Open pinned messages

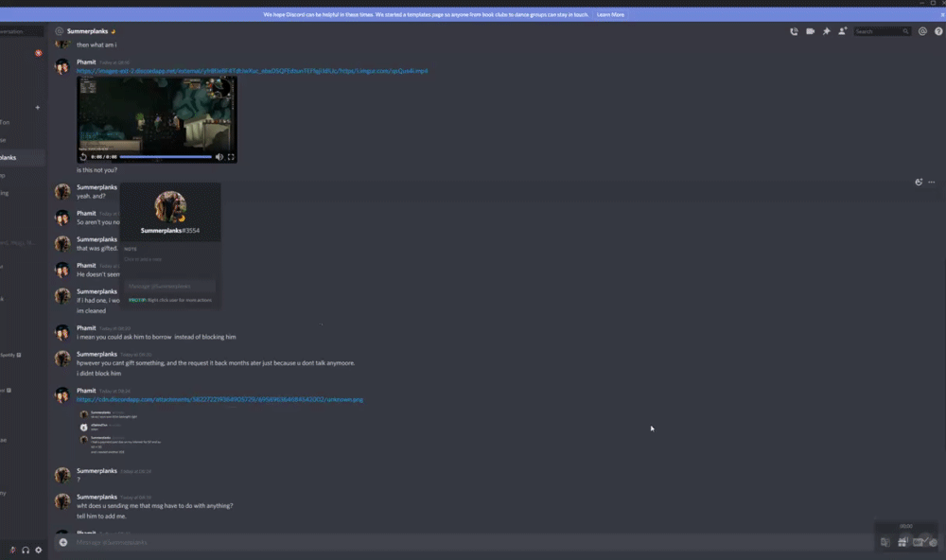point(827,31)
